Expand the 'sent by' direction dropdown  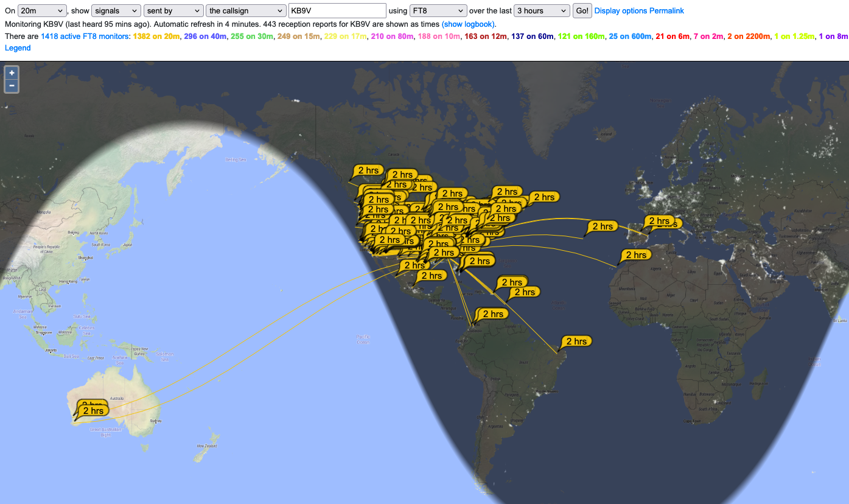173,11
